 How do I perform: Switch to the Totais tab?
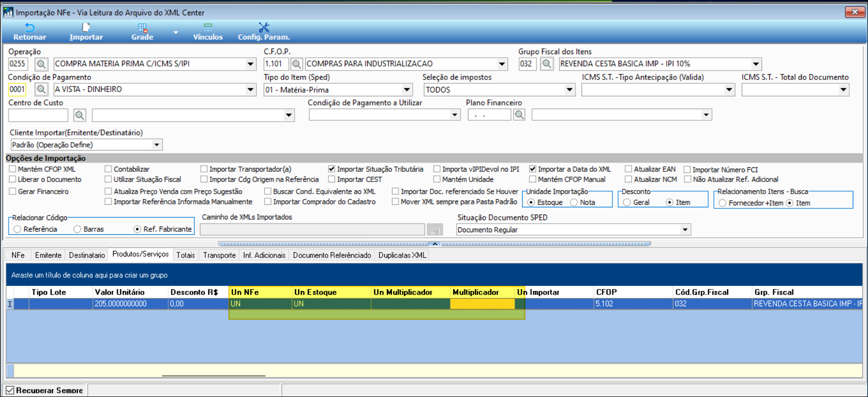point(186,255)
